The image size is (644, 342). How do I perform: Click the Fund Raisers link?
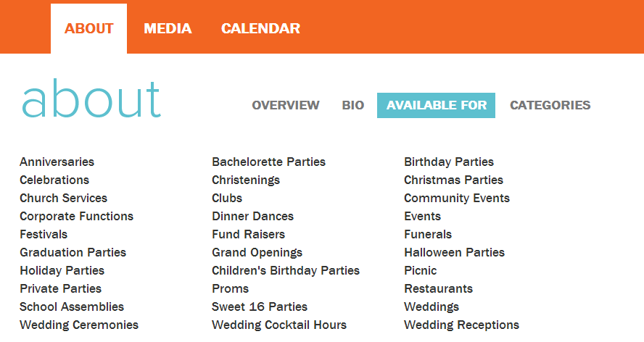click(x=249, y=234)
